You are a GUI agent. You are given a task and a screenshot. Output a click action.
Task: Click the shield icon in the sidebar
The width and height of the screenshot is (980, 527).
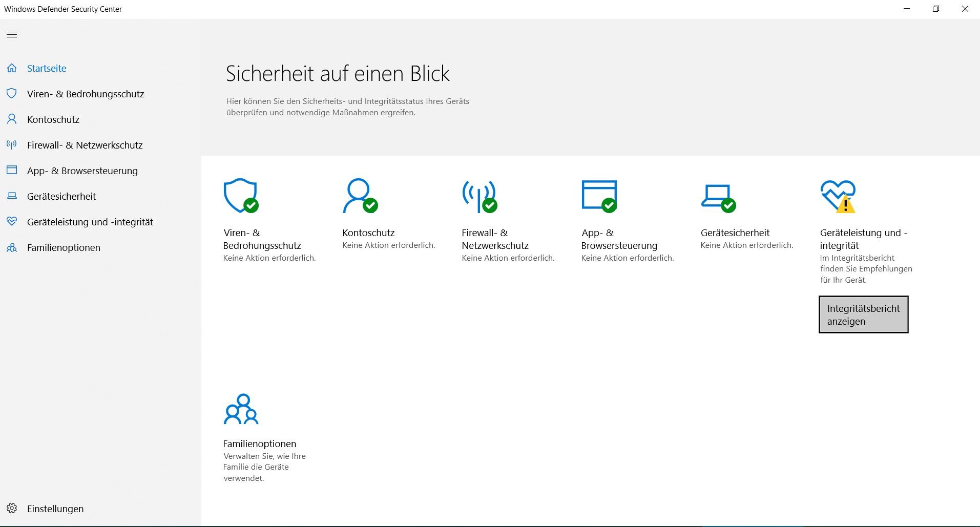tap(12, 94)
